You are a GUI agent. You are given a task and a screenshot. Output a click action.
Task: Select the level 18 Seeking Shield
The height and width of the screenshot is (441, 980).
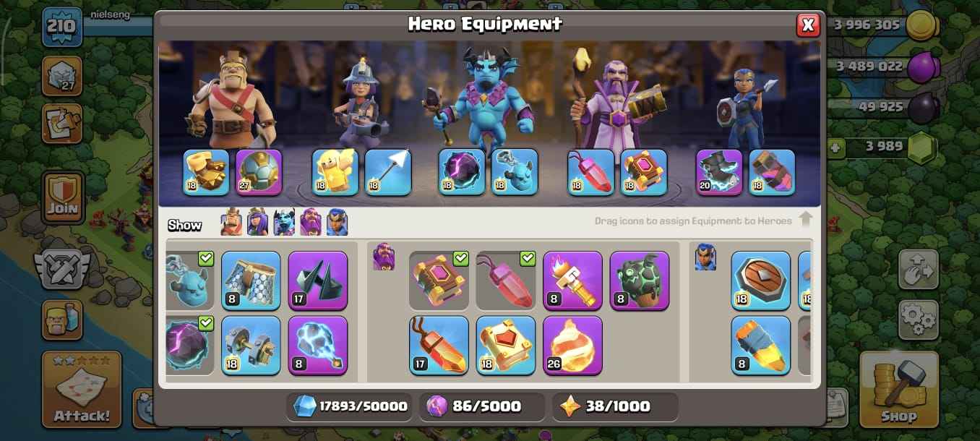coord(761,281)
